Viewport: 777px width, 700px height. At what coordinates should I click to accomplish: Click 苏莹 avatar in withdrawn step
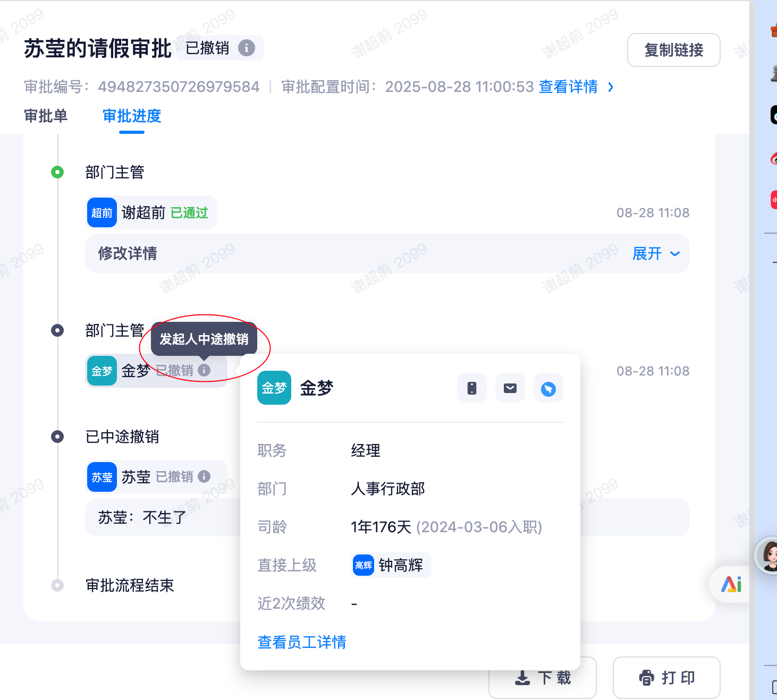tap(102, 477)
